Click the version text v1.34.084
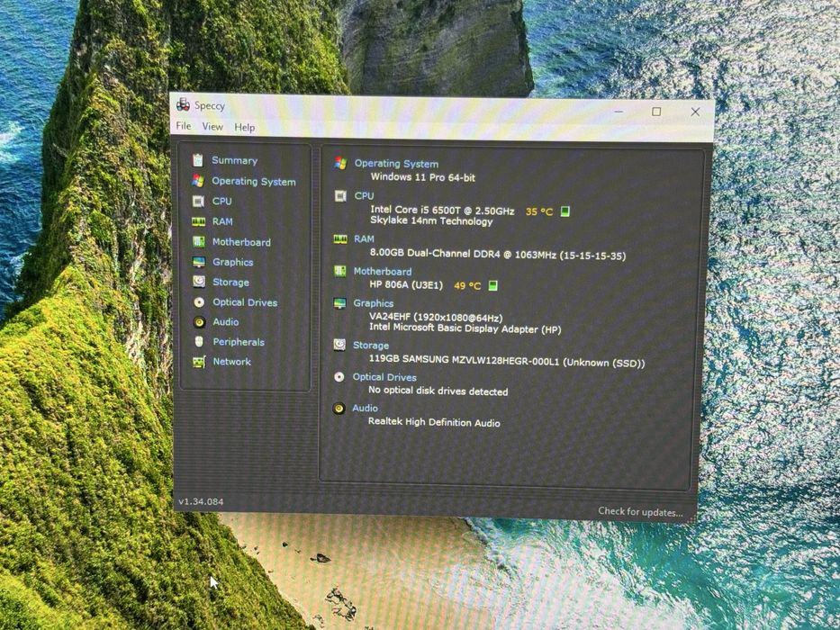Image resolution: width=840 pixels, height=630 pixels. pyautogui.click(x=201, y=502)
